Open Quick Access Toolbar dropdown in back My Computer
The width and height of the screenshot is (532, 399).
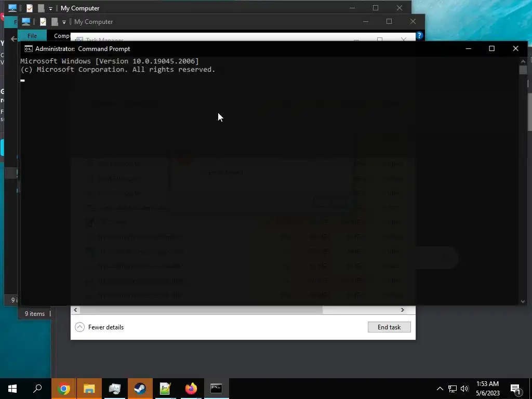pyautogui.click(x=50, y=9)
